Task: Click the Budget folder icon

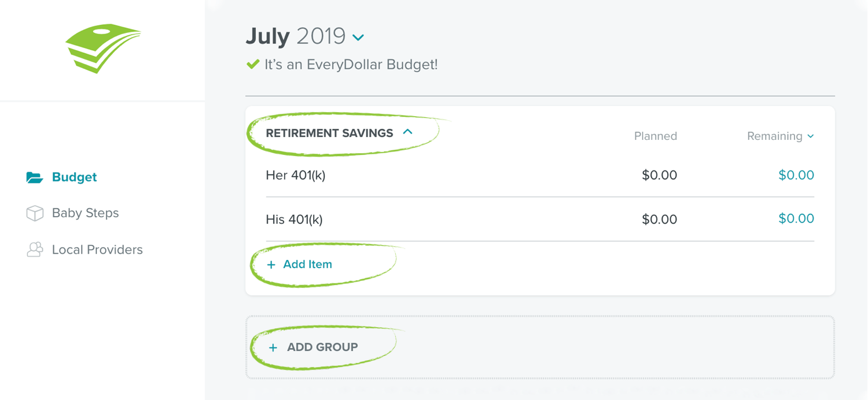Action: tap(35, 177)
